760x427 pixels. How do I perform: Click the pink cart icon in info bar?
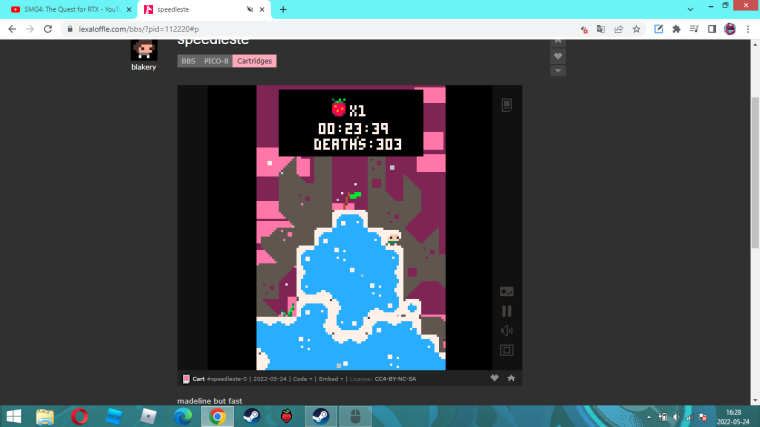pyautogui.click(x=186, y=379)
